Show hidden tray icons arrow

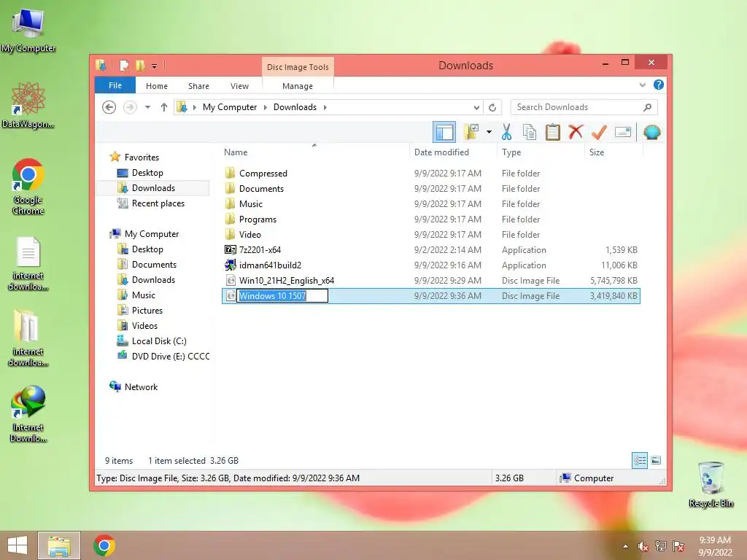pos(625,546)
